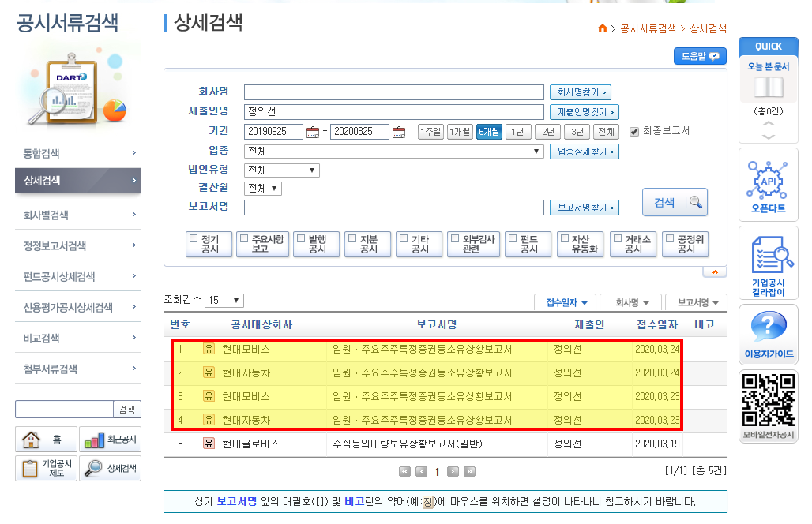812x524 pixels.
Task: Open the 법인유형 dropdown
Action: (x=282, y=170)
